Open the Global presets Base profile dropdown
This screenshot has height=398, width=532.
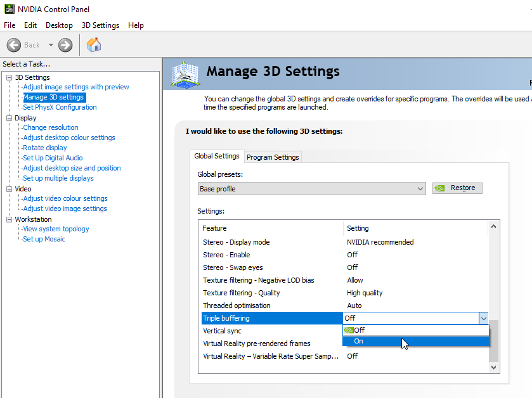(x=311, y=189)
